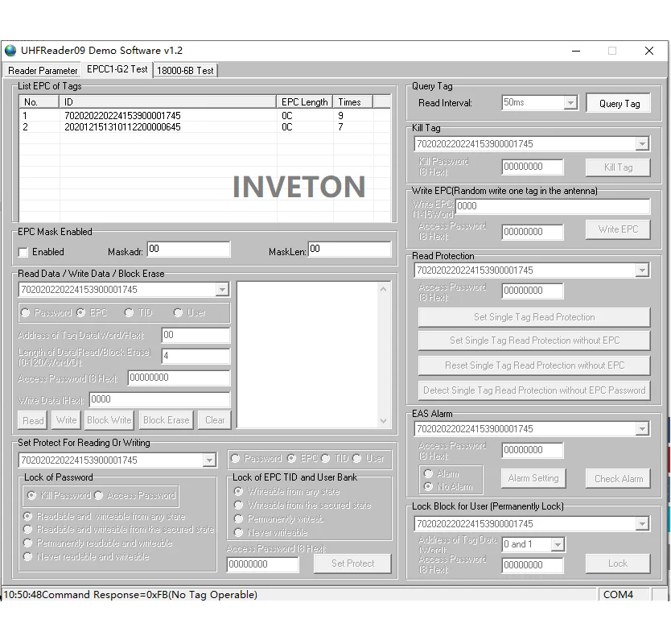Image resolution: width=671 pixels, height=644 pixels.
Task: Choose Never readable and writeable option
Action: [x=28, y=556]
